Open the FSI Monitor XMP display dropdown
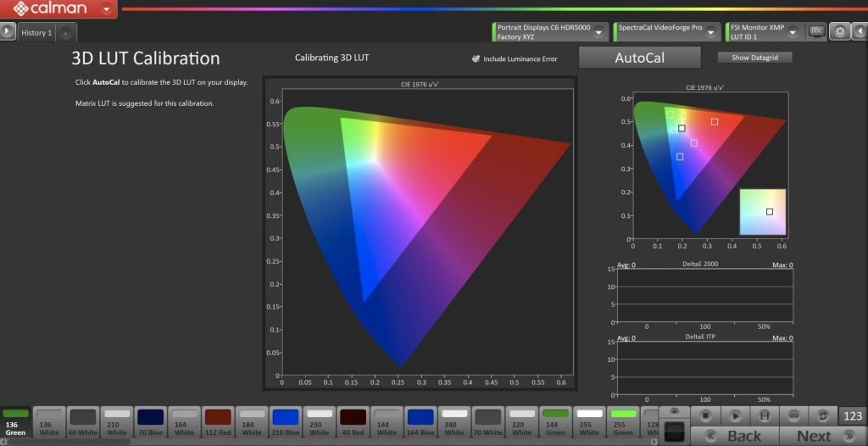This screenshot has height=446, width=868. click(x=793, y=32)
